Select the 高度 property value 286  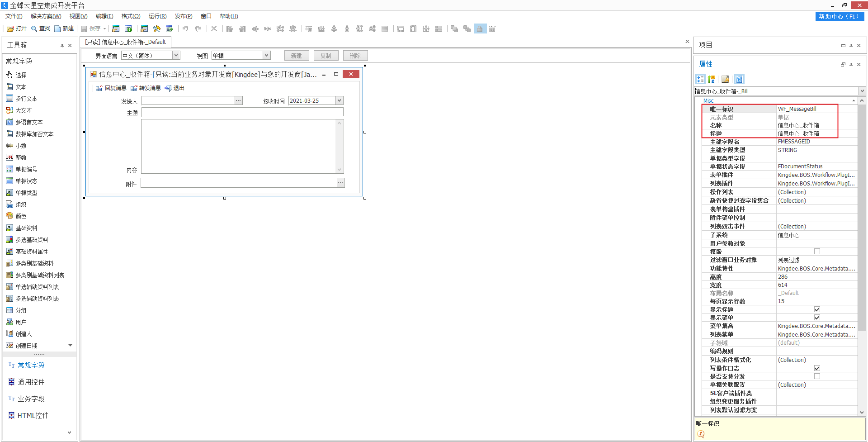click(817, 277)
